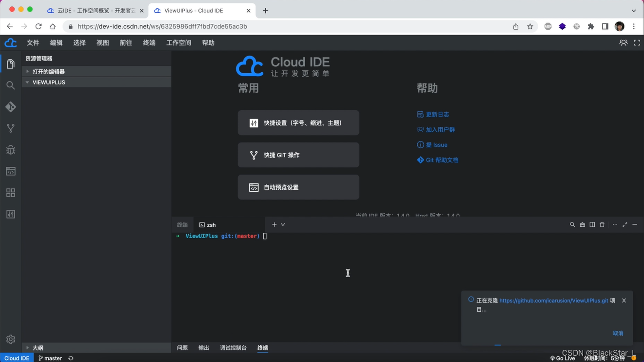Reload the browser page
The width and height of the screenshot is (644, 362).
[x=39, y=26]
